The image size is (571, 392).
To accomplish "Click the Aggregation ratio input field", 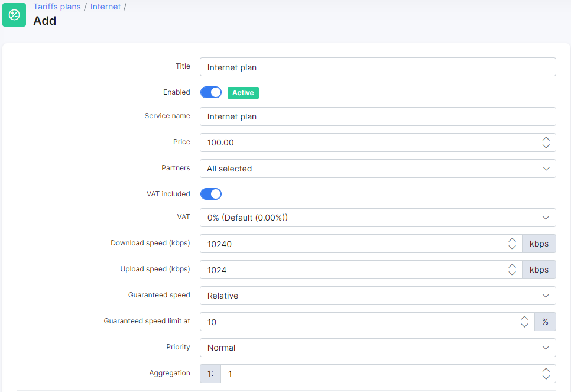I will [378, 374].
